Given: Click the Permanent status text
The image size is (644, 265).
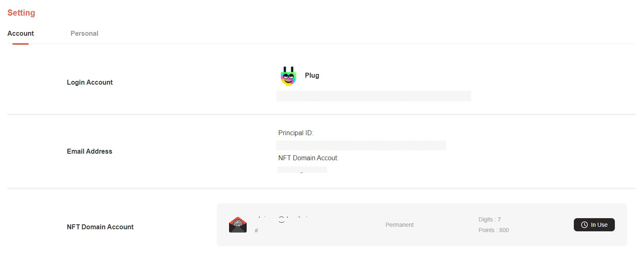Looking at the screenshot, I should tap(399, 225).
